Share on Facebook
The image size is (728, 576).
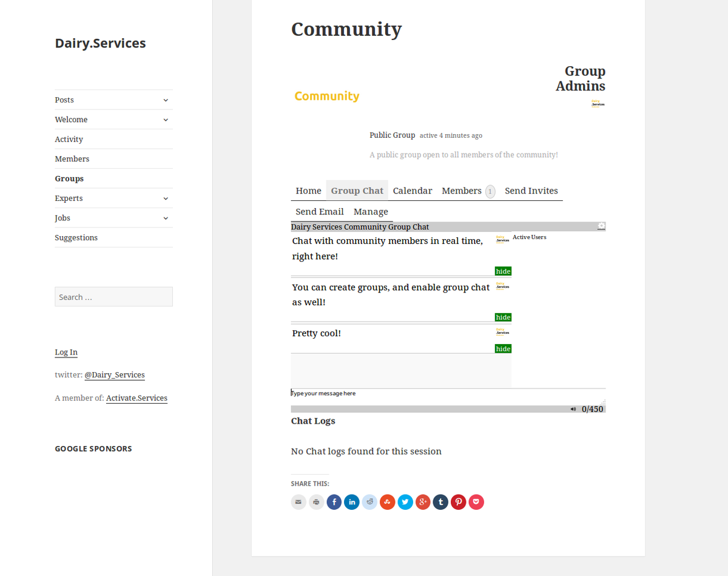point(334,502)
